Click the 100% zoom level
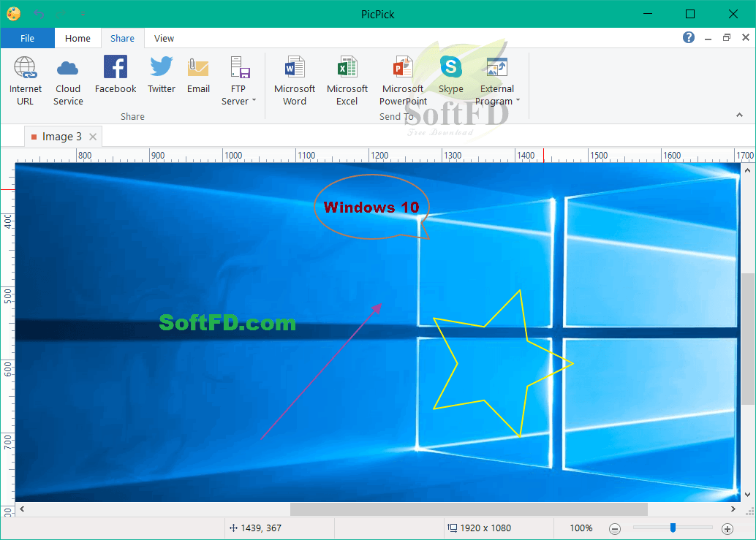756x540 pixels. click(581, 528)
